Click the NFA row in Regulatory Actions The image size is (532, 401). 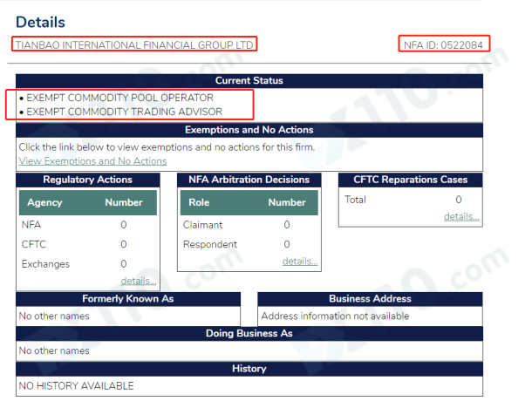click(x=88, y=225)
